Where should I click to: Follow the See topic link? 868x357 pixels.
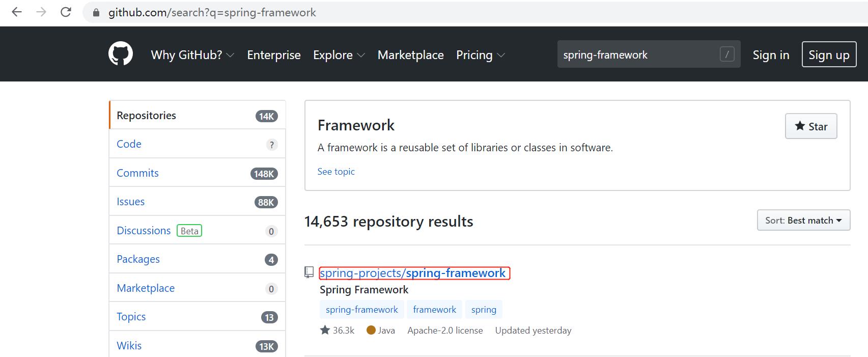click(x=336, y=172)
